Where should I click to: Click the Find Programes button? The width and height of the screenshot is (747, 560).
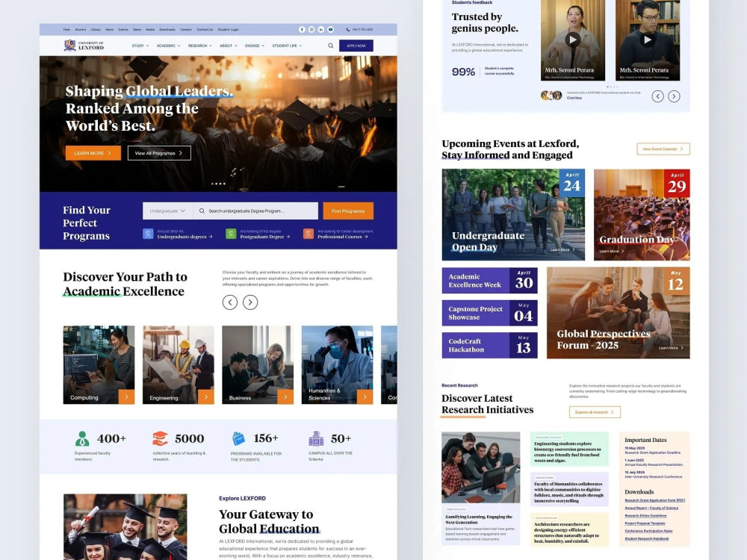(348, 211)
